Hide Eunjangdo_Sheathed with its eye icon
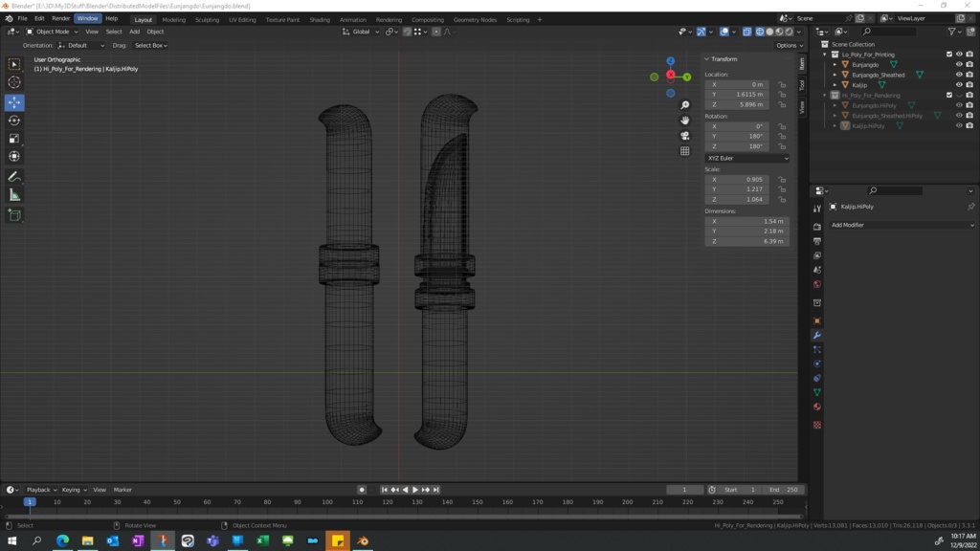980x551 pixels. point(959,75)
